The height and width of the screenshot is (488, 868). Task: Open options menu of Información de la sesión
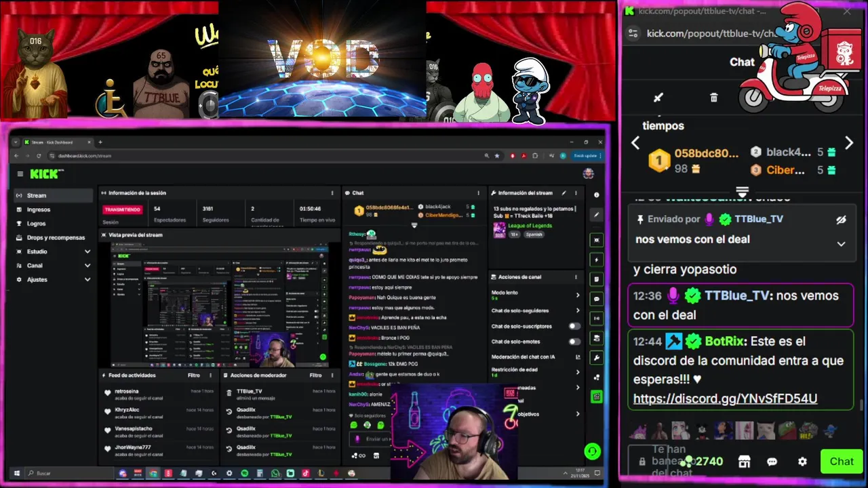click(x=332, y=193)
